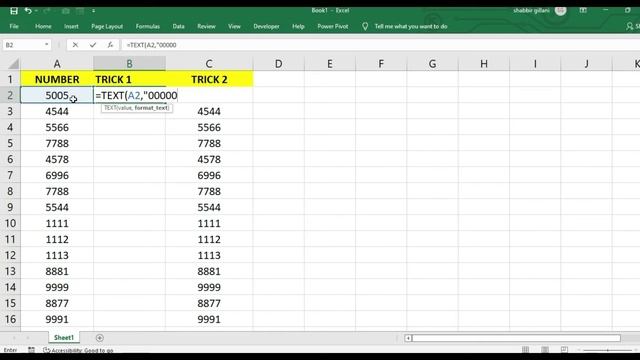Select cell A2 containing 5005

[x=57, y=95]
